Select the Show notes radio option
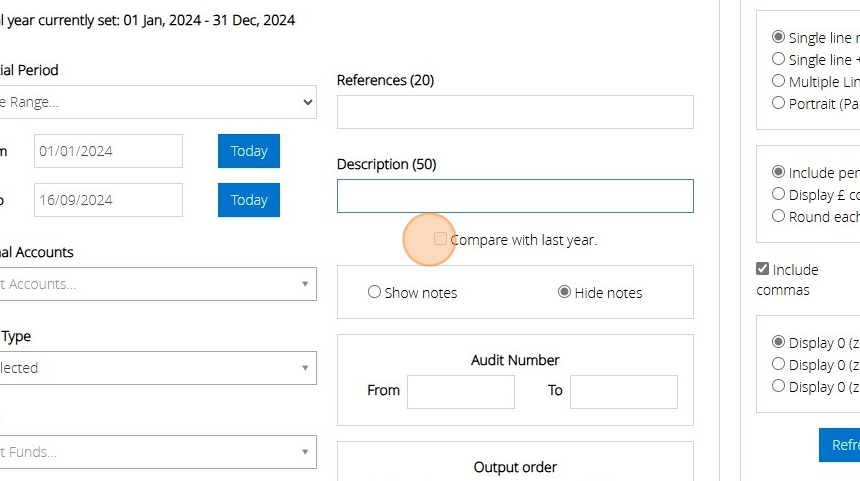Viewport: 860px width, 481px height. tap(375, 293)
